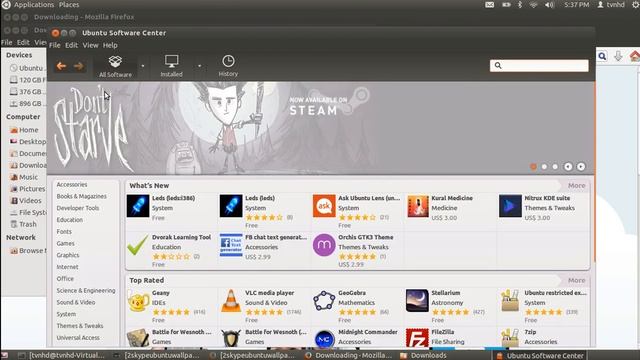
Task: Browse the System category
Action: pos(66,314)
